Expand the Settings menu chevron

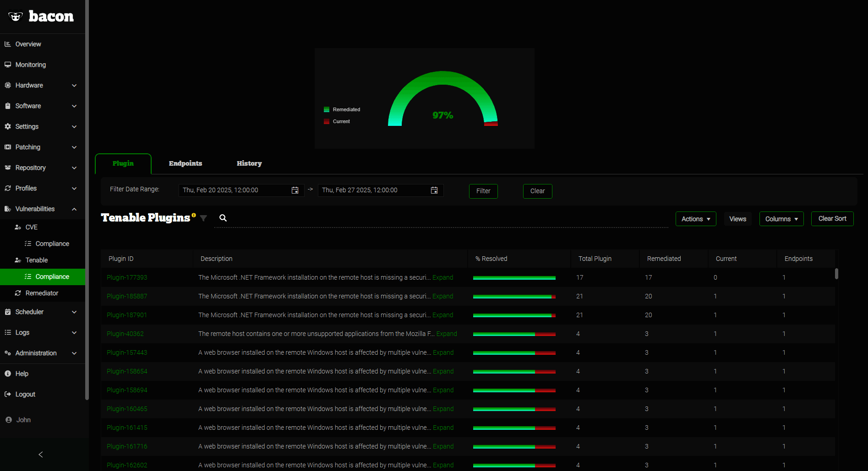click(x=74, y=127)
